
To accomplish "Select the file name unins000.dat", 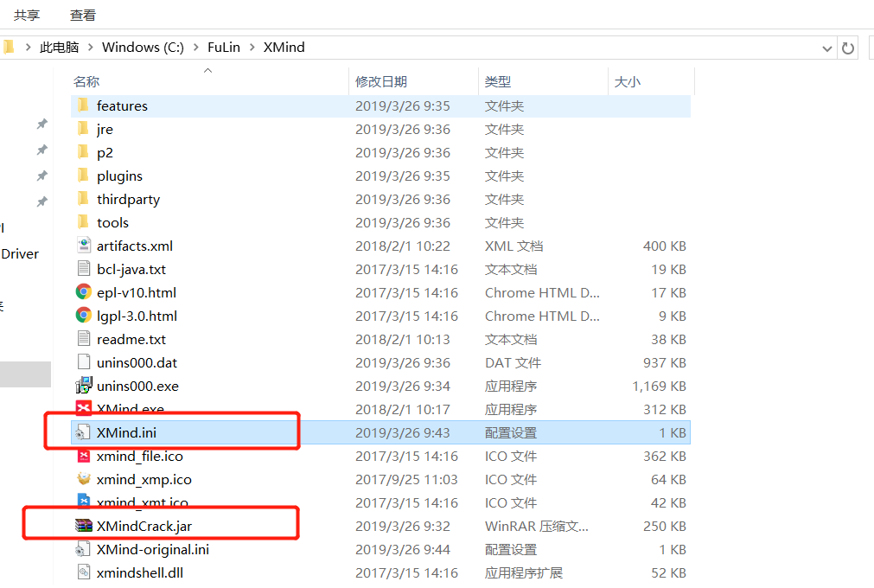I will coord(137,363).
